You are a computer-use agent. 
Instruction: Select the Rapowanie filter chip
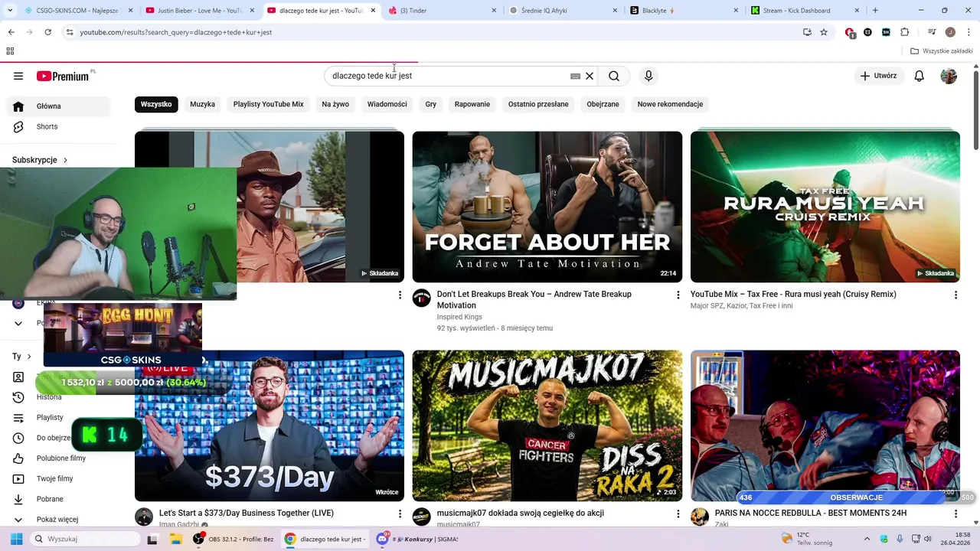point(472,104)
